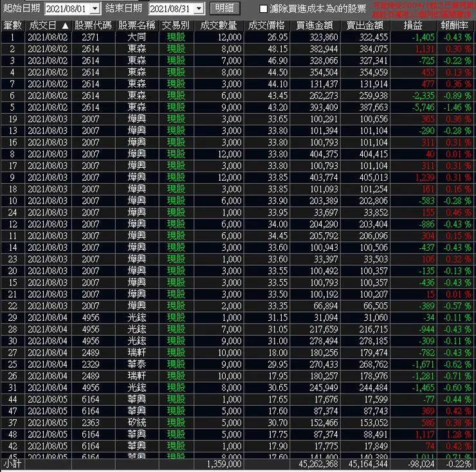The height and width of the screenshot is (472, 476).
Task: Select the -0.57 % return cell
Action: (455, 306)
